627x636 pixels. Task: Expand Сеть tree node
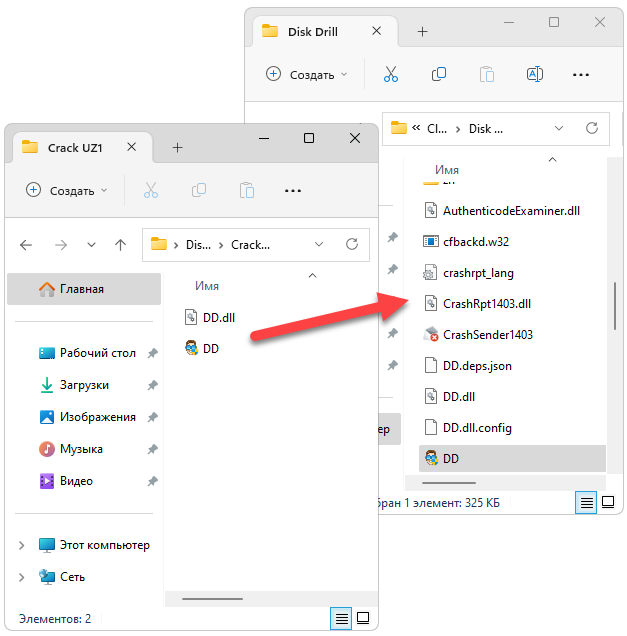tap(21, 577)
